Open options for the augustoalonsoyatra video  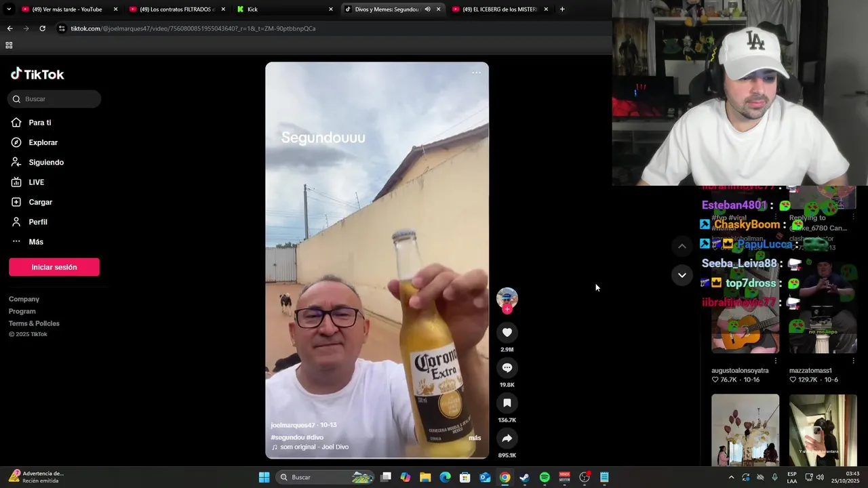pyautogui.click(x=776, y=361)
